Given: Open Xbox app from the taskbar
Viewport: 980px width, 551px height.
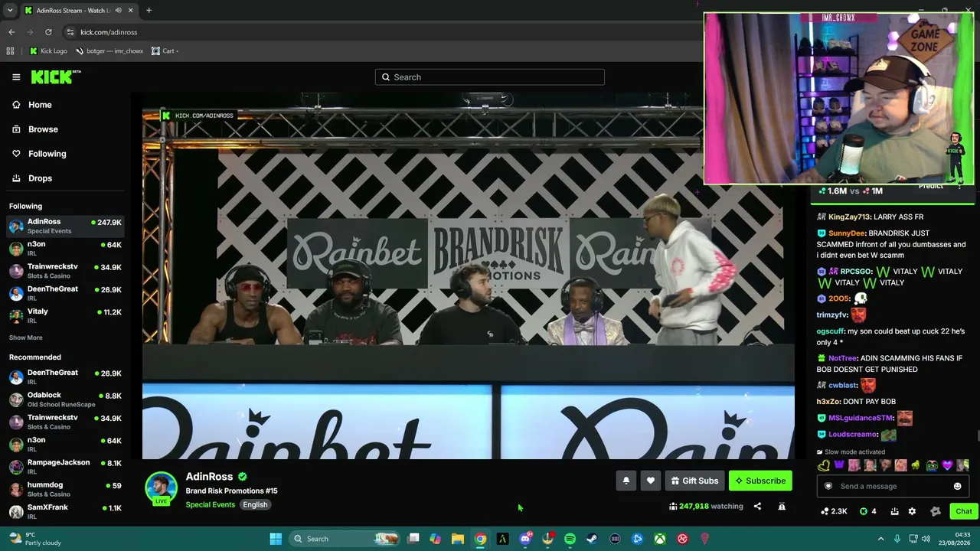Looking at the screenshot, I should [x=659, y=539].
